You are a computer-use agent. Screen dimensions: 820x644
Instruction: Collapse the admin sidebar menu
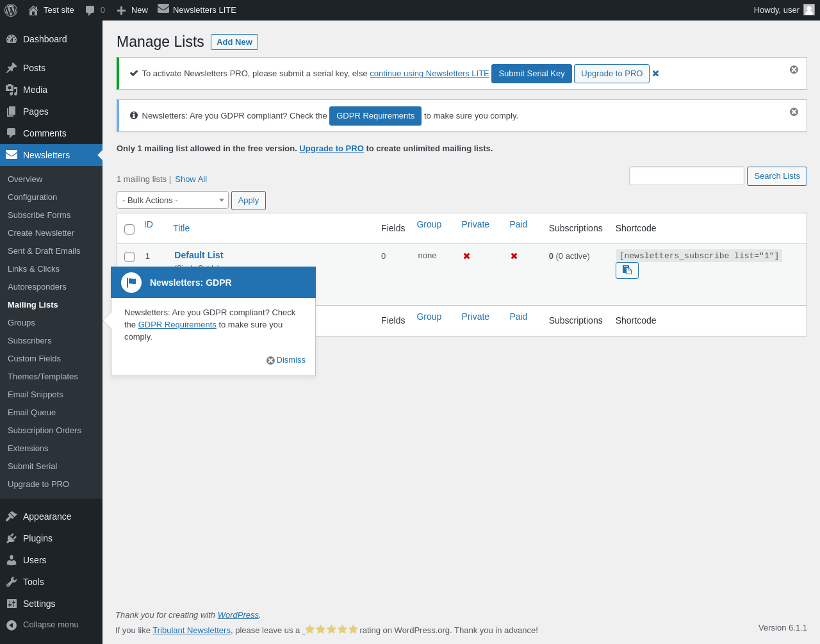[x=42, y=625]
